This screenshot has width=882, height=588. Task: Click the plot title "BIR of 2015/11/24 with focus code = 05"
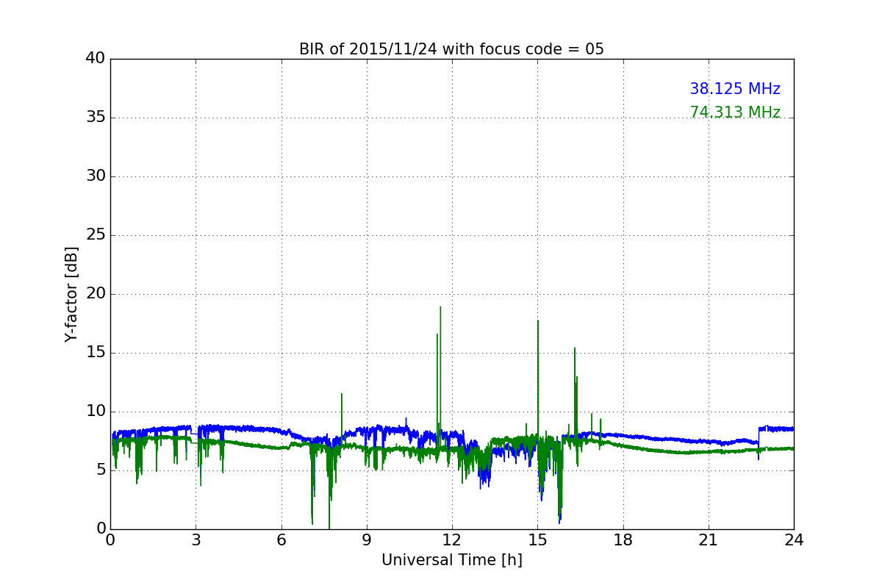[451, 49]
